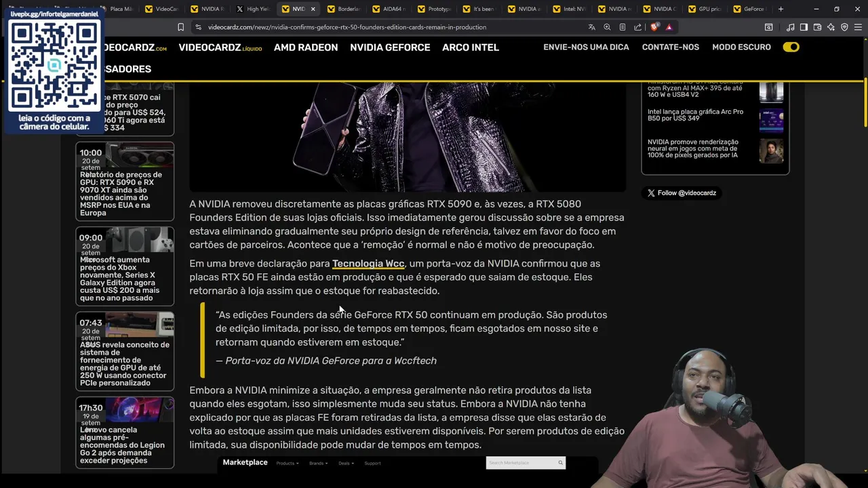Click the page vertical scrollbar thumb
Viewport: 868px width, 488px height.
pos(865,103)
